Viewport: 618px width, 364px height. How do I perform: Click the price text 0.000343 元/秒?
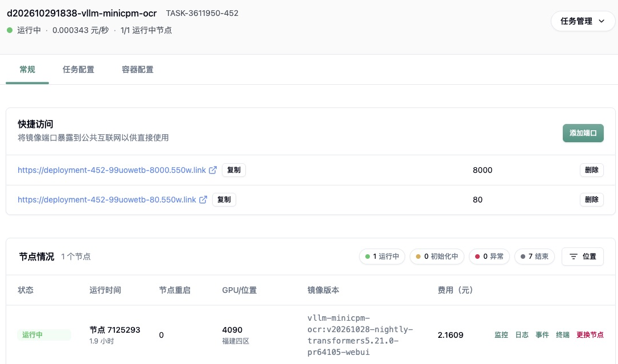click(x=80, y=30)
